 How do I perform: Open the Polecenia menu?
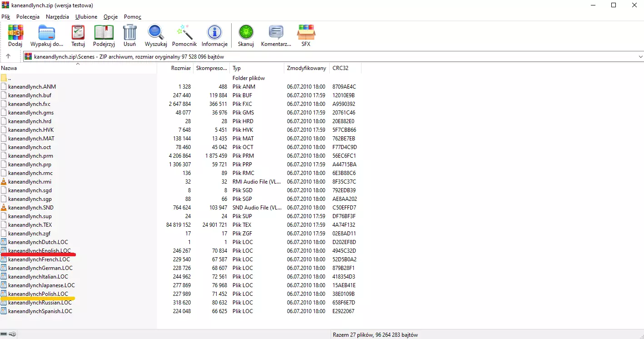pos(28,17)
